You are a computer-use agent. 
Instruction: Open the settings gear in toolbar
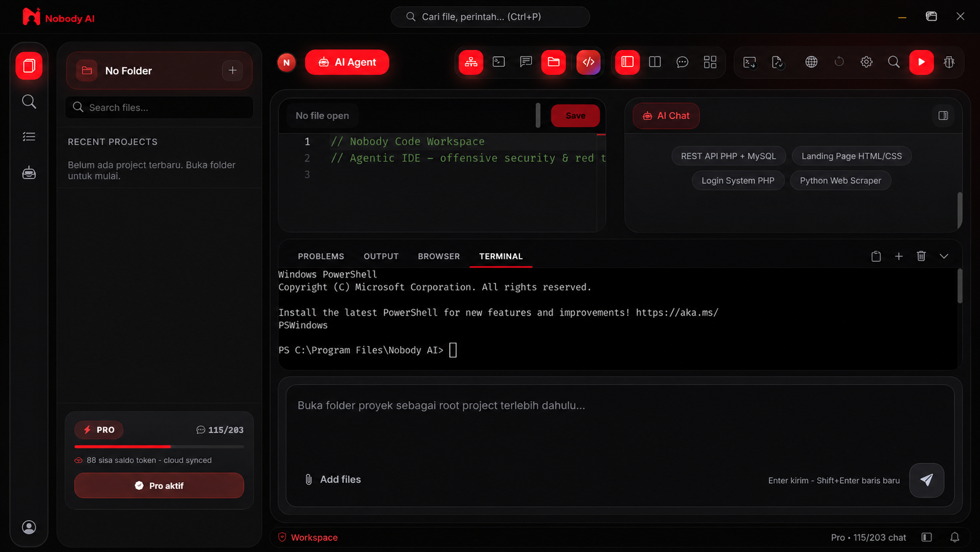(866, 62)
